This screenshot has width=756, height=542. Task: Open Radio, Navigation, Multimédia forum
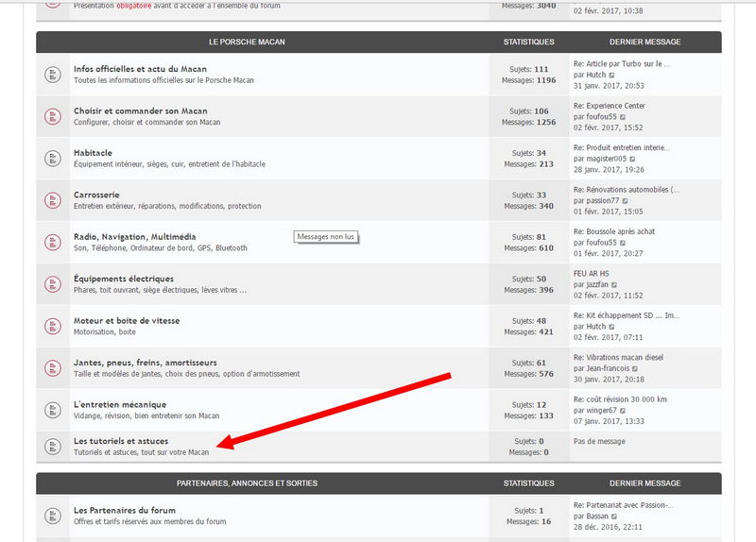click(134, 237)
